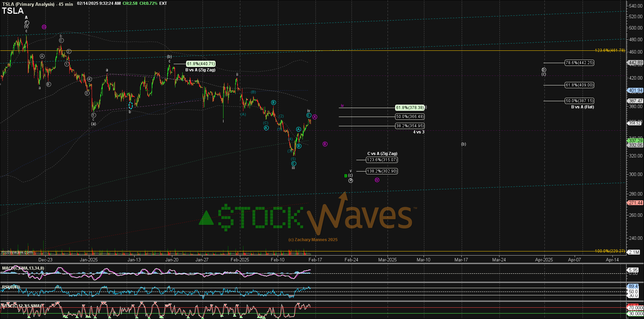Click the 540.00 price axis label
Viewport: 644px width, 319px height.
click(x=636, y=6)
